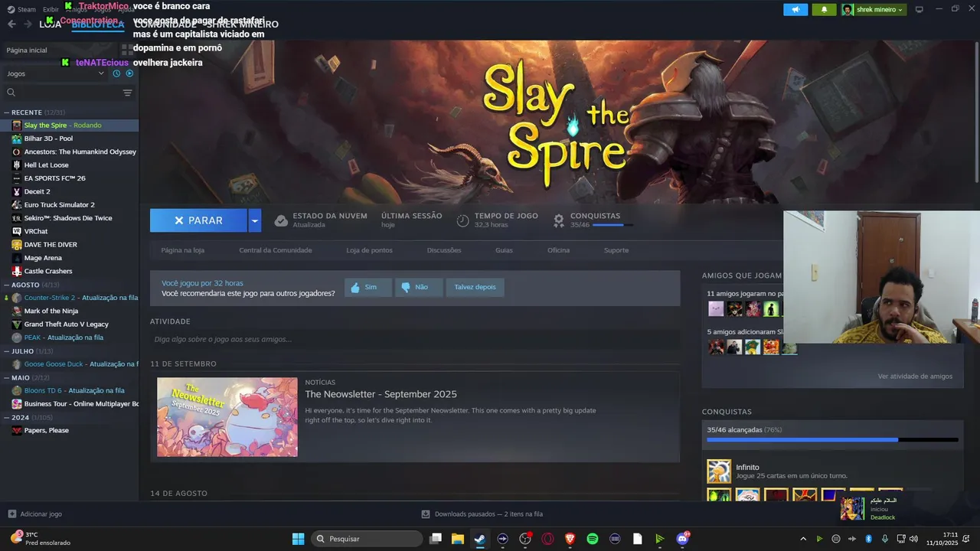Screen dimensions: 980x551
Task: Toggle the ready-to-play filter icon
Action: pyautogui.click(x=129, y=73)
